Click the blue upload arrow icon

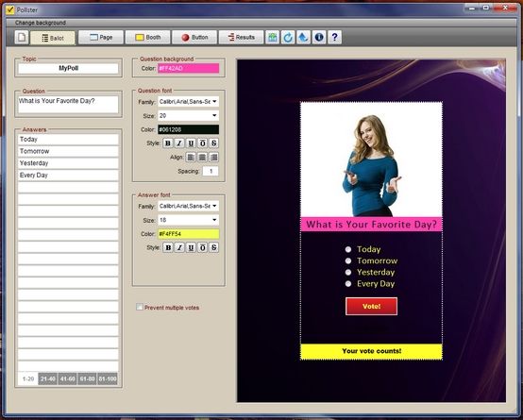(303, 37)
